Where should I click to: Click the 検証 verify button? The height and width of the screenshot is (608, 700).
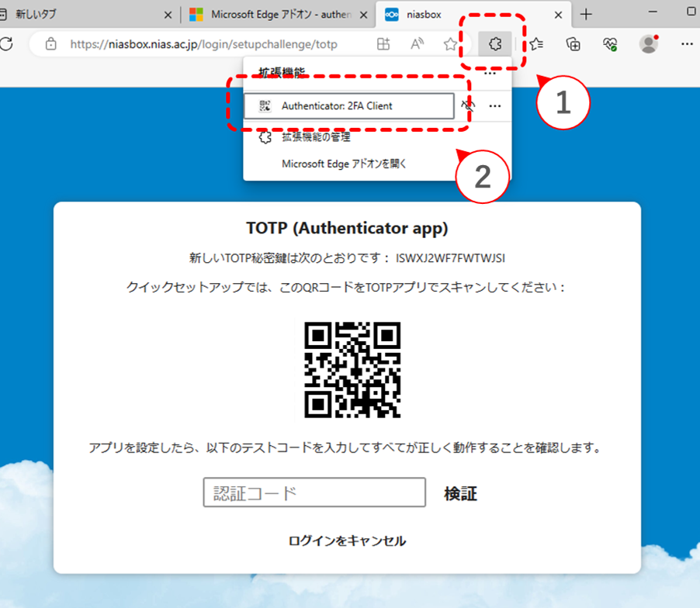(x=460, y=493)
